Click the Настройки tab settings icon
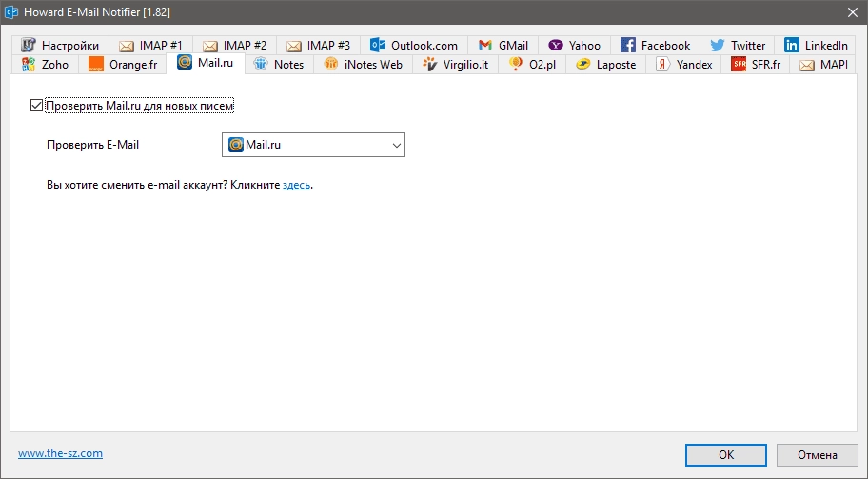This screenshot has width=868, height=479. click(29, 45)
